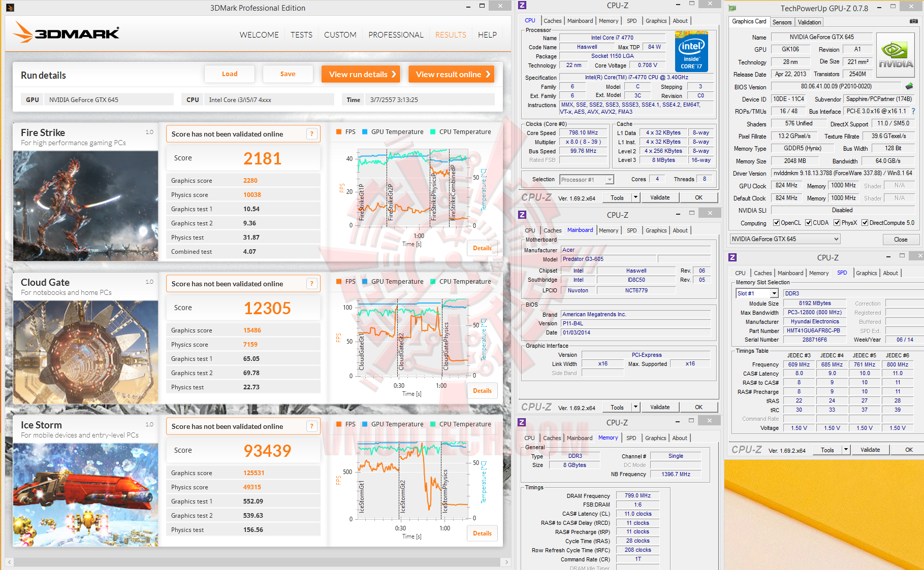
Task: Click Validate in the CPU-Z Mainboard window
Action: 660,407
